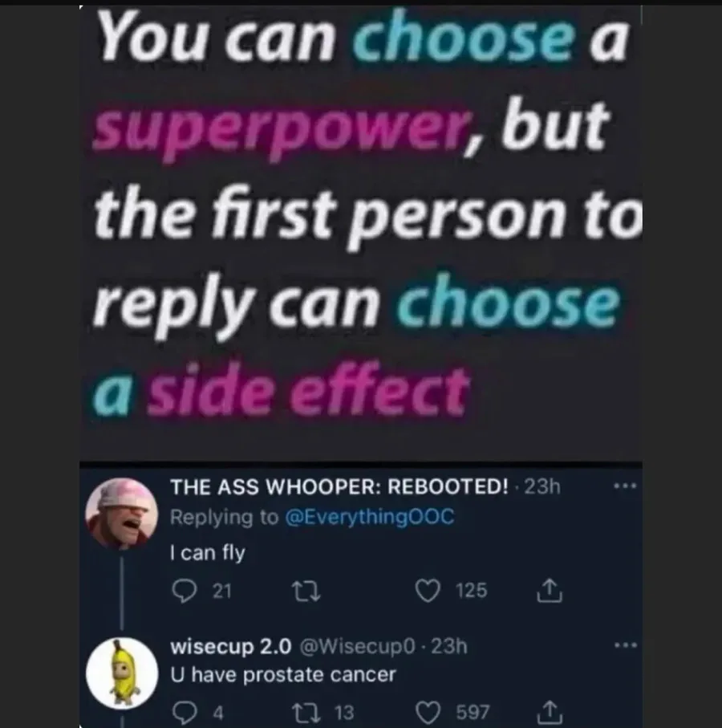
Task: Retweet the 'U have prostate cancer' tweet
Action: [306, 713]
